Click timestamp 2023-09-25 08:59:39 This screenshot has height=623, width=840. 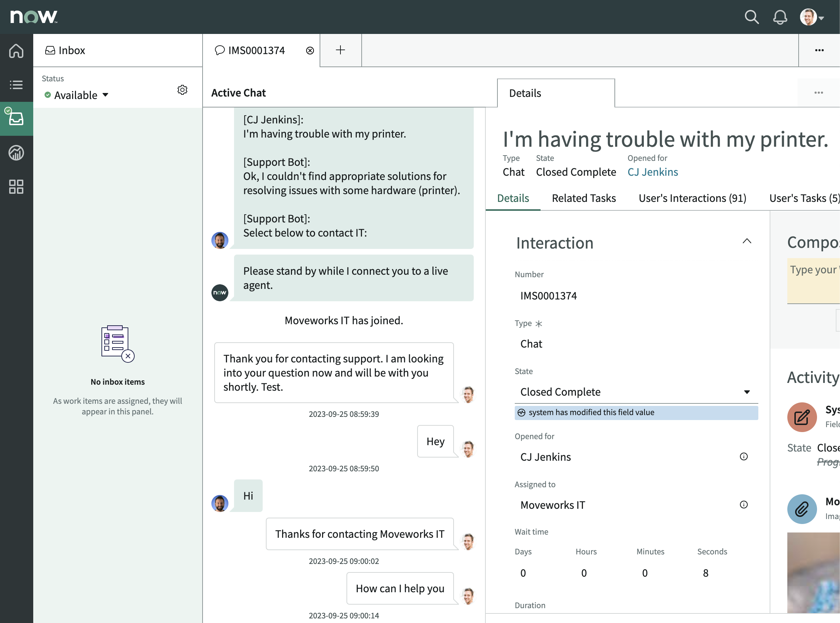[344, 414]
